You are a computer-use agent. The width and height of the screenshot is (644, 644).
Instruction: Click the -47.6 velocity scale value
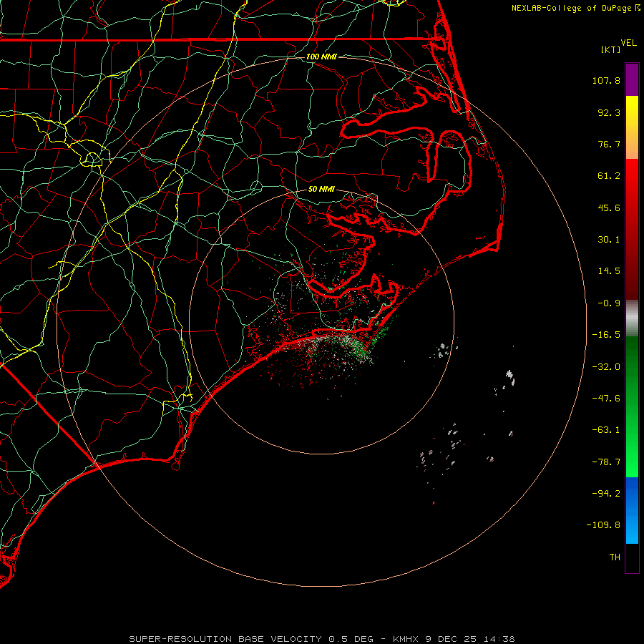point(606,399)
